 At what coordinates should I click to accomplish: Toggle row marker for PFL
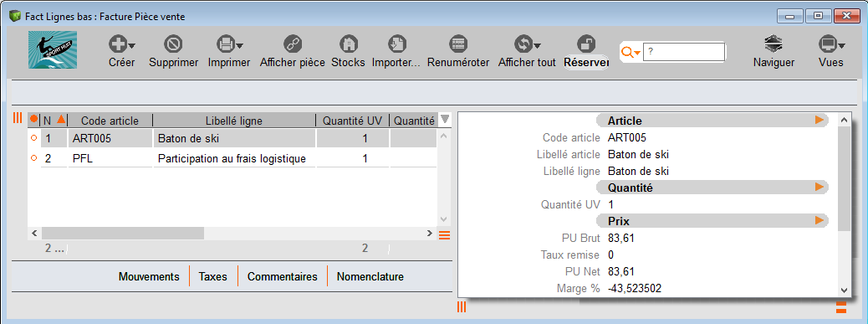[x=33, y=158]
